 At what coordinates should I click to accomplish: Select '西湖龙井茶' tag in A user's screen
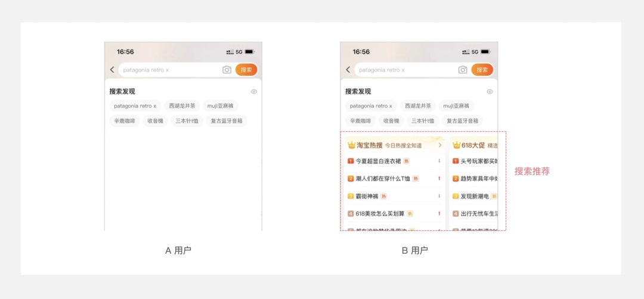(182, 106)
